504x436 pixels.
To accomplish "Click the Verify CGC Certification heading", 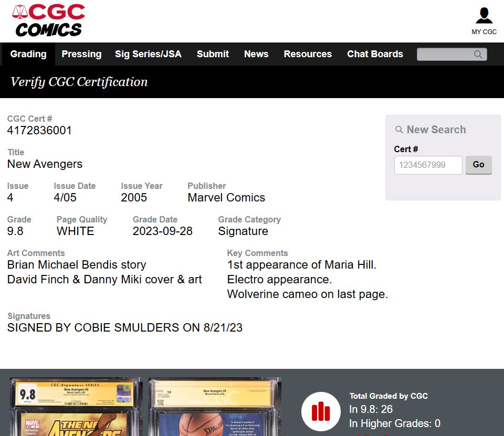I will pyautogui.click(x=79, y=82).
